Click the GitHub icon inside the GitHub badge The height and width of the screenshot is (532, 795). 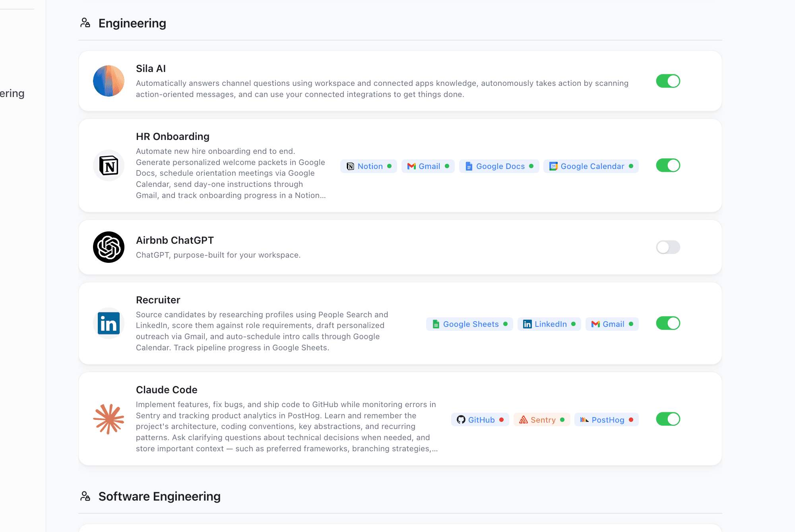click(461, 419)
